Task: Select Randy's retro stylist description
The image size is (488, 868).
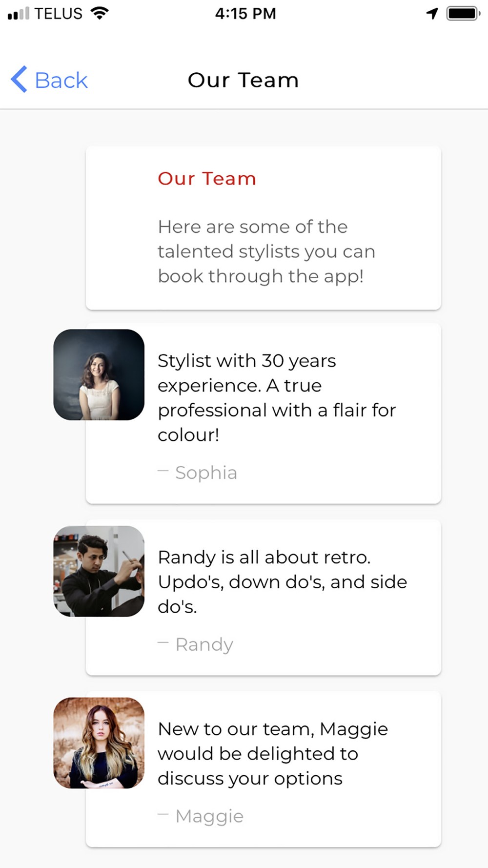Action: point(282,581)
